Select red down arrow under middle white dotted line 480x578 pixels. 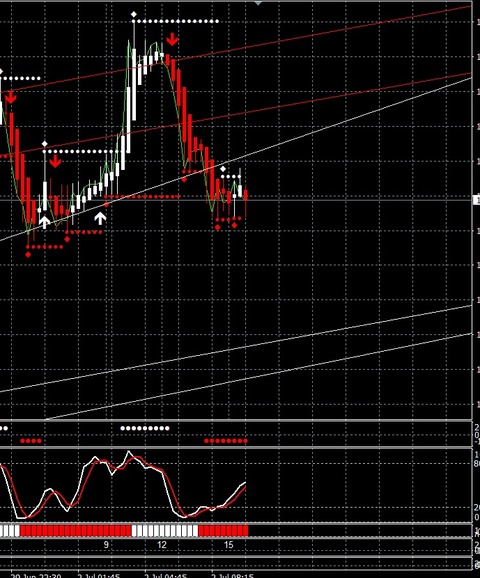(x=55, y=161)
